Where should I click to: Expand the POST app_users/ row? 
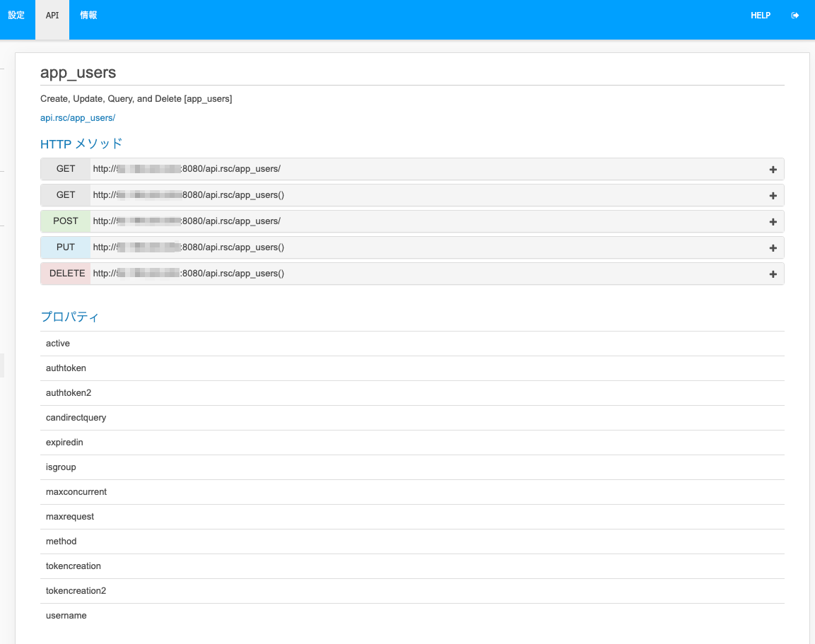(773, 222)
